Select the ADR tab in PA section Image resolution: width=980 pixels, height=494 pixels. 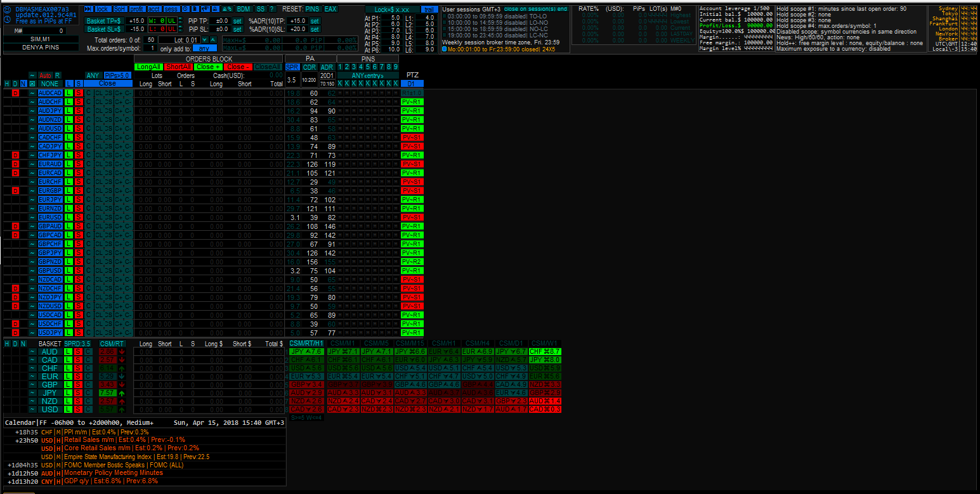pos(327,67)
